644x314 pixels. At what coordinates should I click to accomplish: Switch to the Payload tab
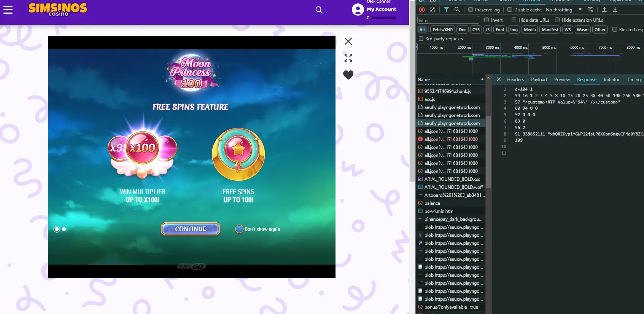pos(539,80)
